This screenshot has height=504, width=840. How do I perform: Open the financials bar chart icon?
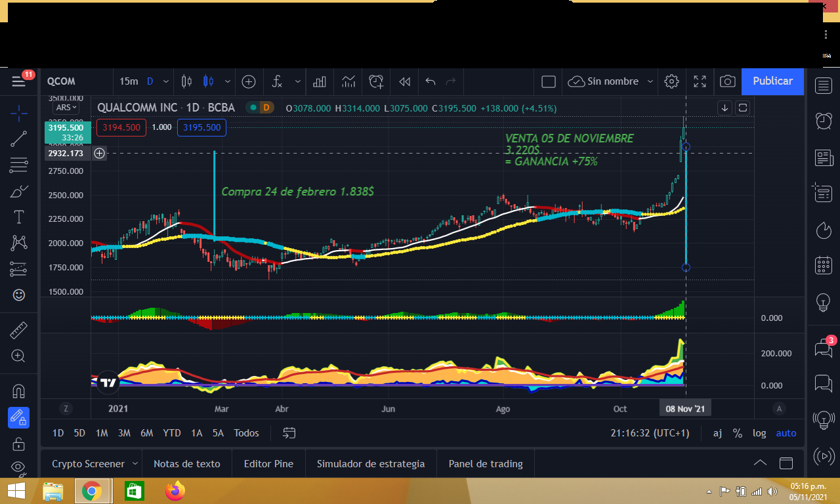pyautogui.click(x=320, y=81)
